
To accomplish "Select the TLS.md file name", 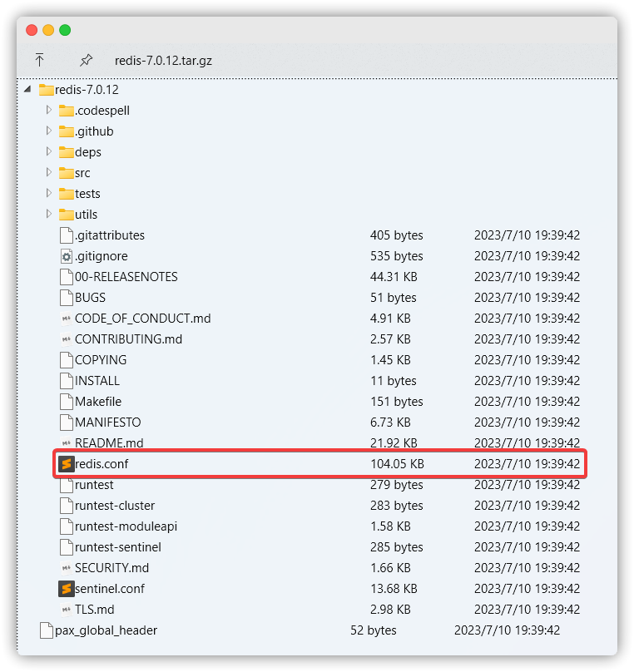I will [x=95, y=609].
